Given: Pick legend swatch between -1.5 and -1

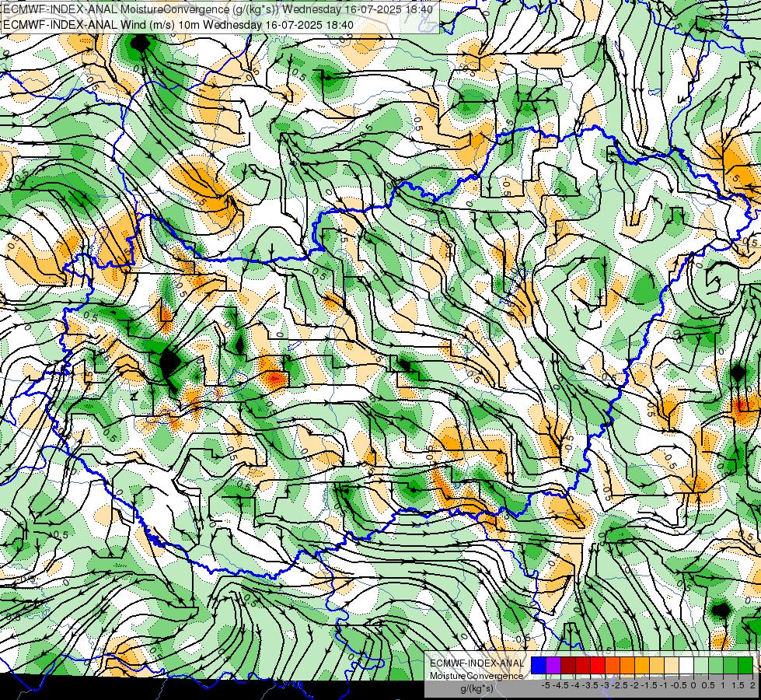Looking at the screenshot, I should coord(657,665).
